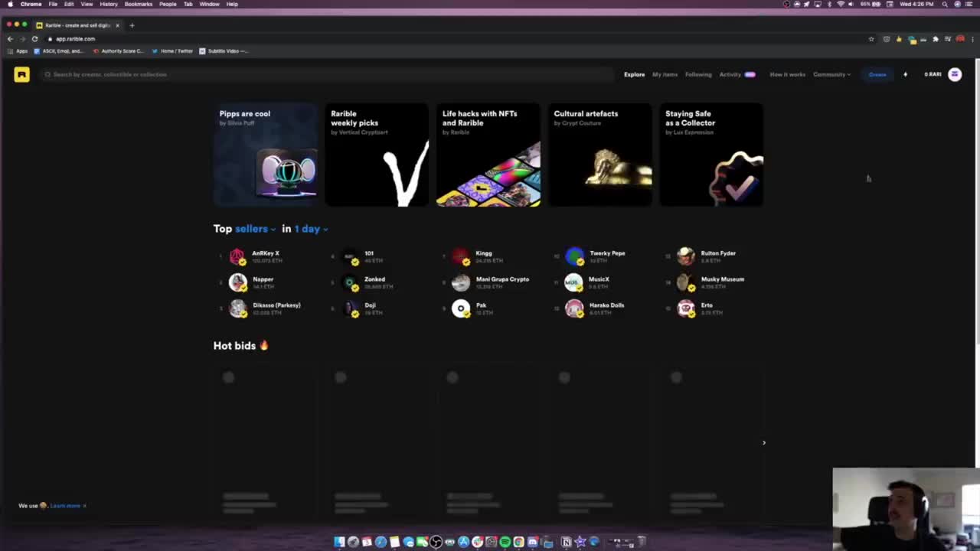
Task: Open the Cultural artefacts card
Action: [600, 155]
